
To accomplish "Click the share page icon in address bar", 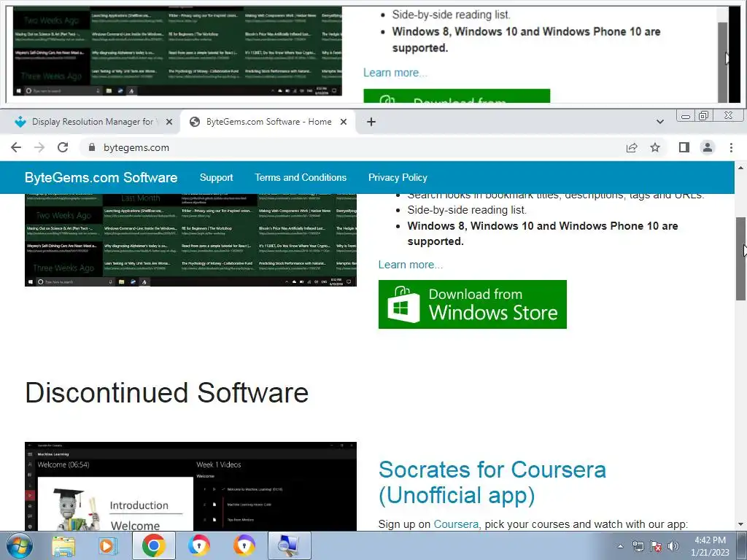I will (632, 147).
